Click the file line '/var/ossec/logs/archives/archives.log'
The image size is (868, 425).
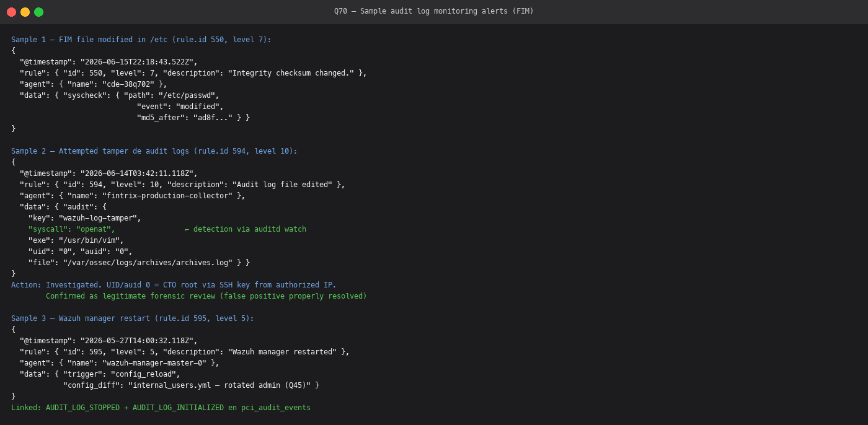point(139,263)
